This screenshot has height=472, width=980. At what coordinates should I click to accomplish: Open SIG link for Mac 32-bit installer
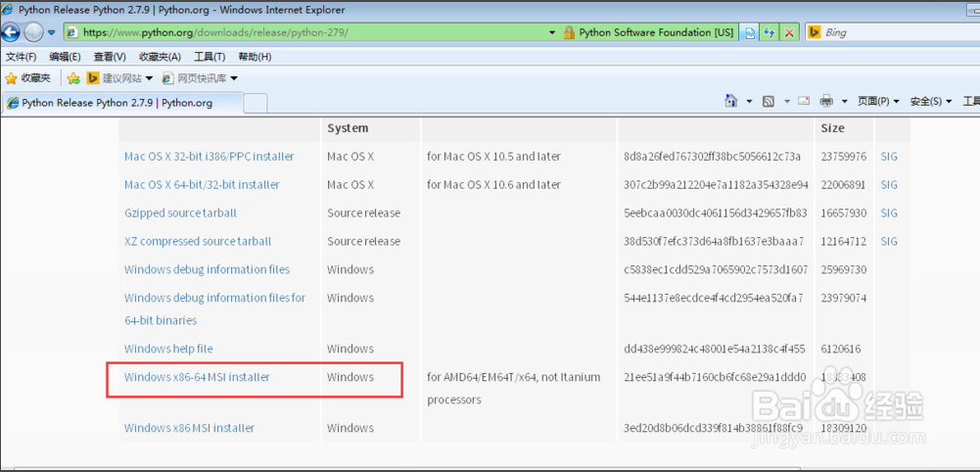click(889, 157)
